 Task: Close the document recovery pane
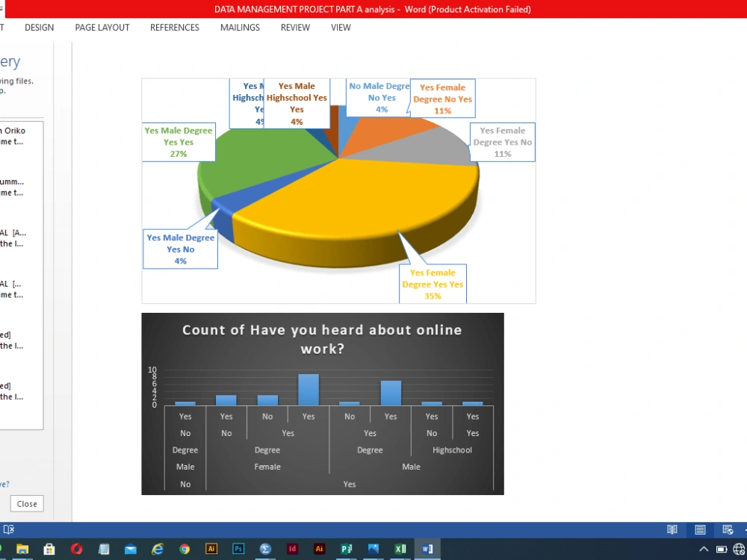tap(27, 504)
